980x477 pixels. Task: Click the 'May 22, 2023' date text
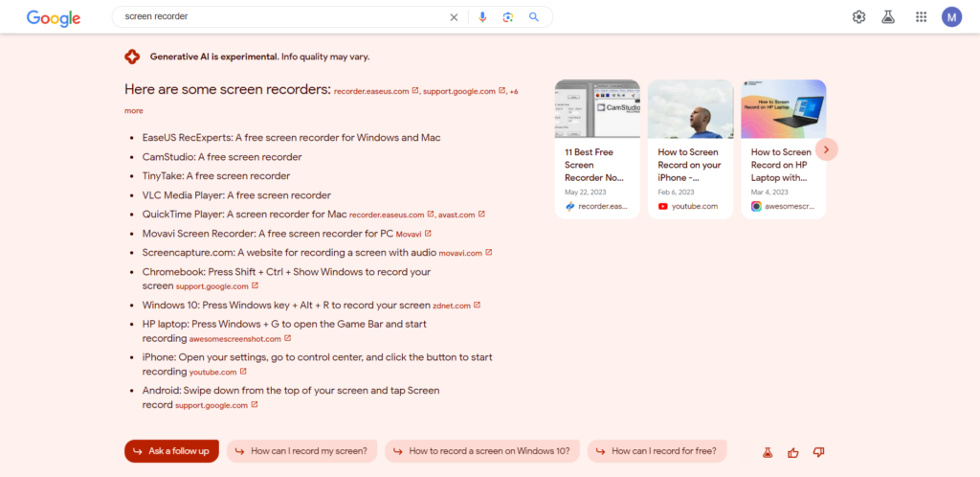(586, 192)
